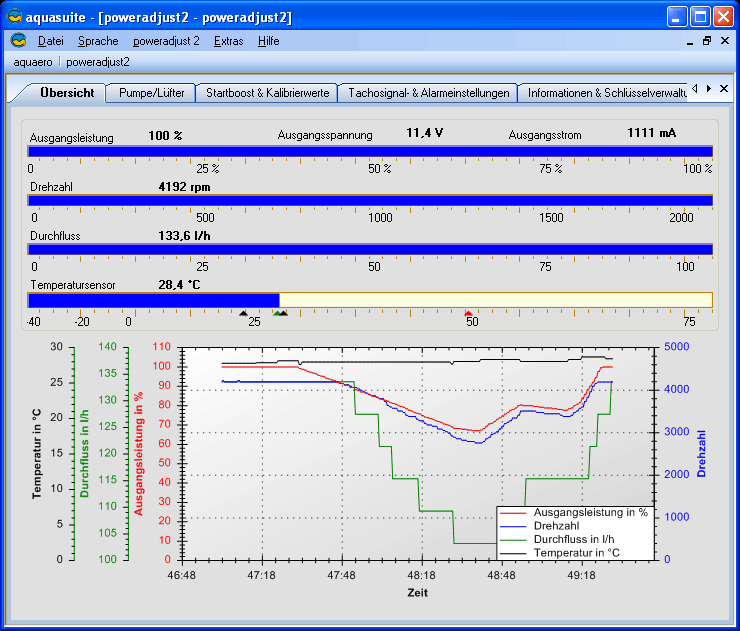Close the current tab page with X
740x631 pixels.
(723, 89)
